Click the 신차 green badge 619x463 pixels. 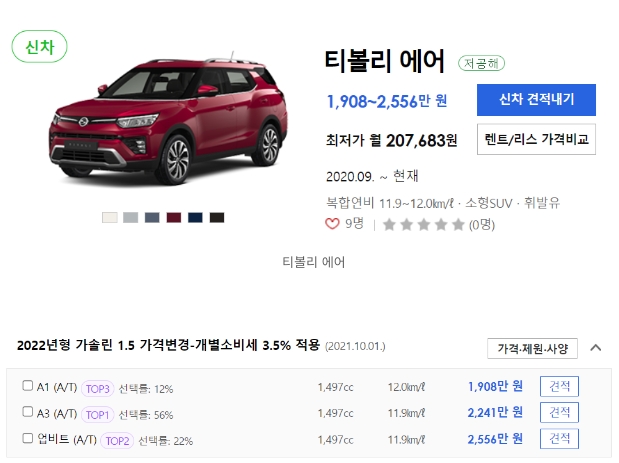[x=39, y=47]
